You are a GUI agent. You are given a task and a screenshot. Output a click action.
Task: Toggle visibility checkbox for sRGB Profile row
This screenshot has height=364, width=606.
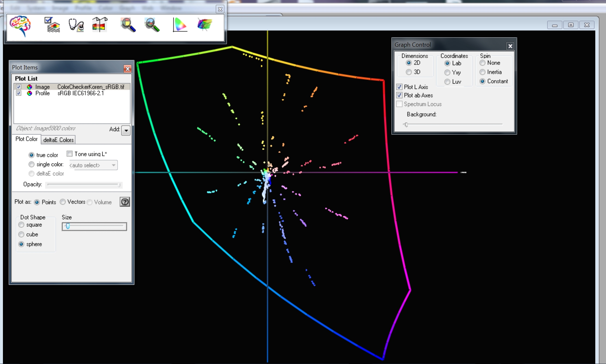point(19,93)
